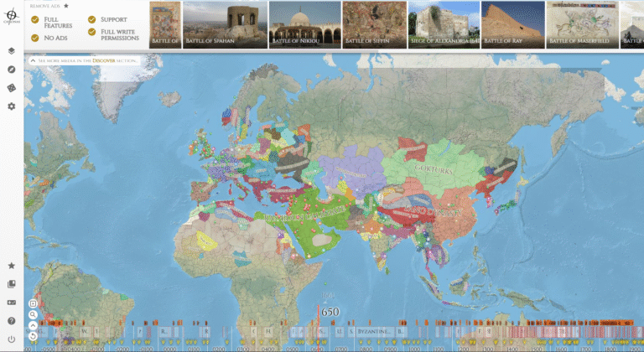Click the random dice icon

[x=12, y=88]
